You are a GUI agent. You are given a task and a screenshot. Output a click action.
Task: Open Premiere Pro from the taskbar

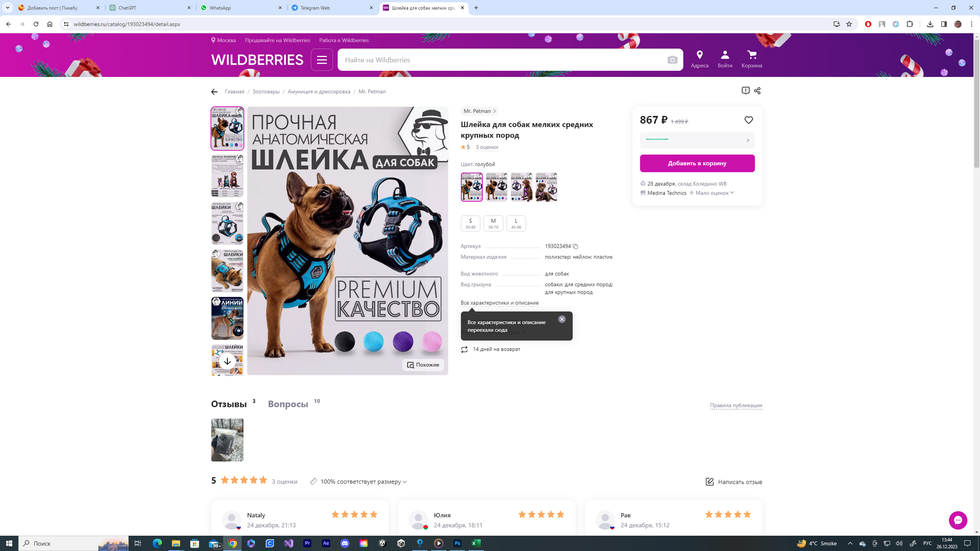point(307,543)
